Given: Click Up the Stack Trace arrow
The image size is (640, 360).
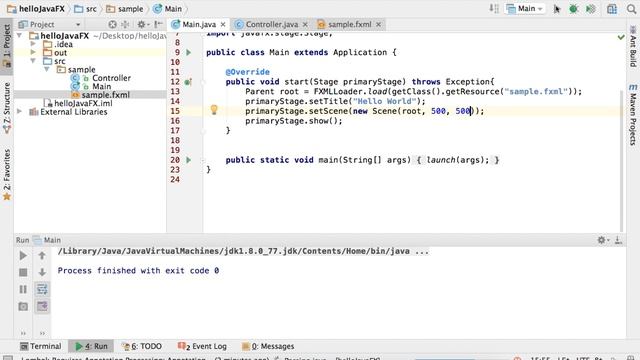Looking at the screenshot, I should tap(42, 256).
